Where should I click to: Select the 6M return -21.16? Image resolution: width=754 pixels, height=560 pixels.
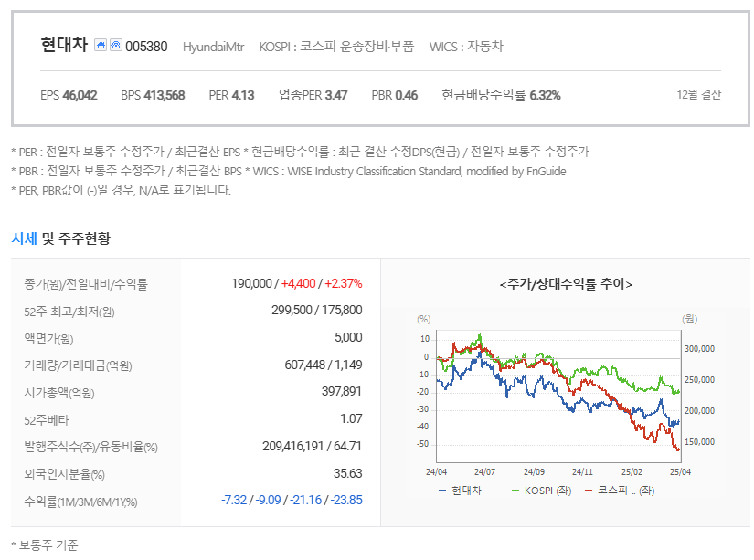pyautogui.click(x=305, y=500)
